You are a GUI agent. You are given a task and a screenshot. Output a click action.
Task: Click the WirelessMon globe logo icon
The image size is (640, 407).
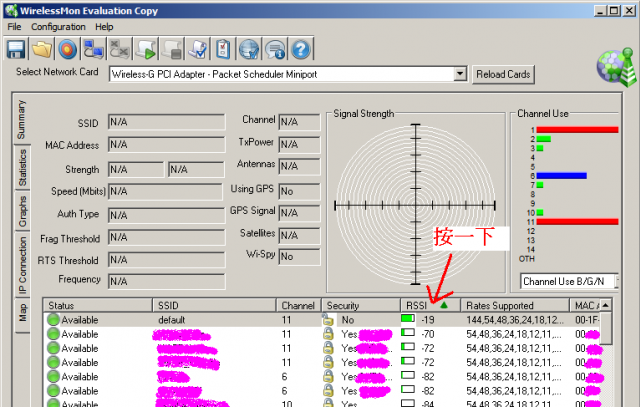click(616, 67)
